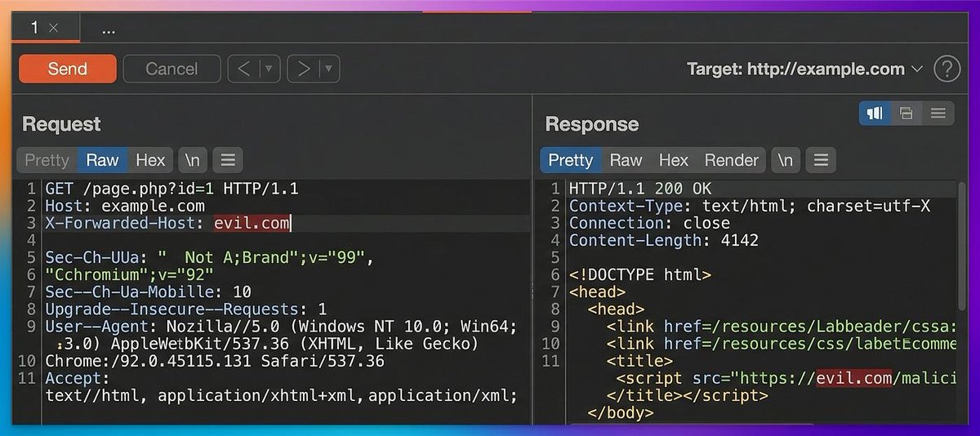Open the Response hamburger options menu
The width and height of the screenshot is (980, 436).
coord(821,160)
